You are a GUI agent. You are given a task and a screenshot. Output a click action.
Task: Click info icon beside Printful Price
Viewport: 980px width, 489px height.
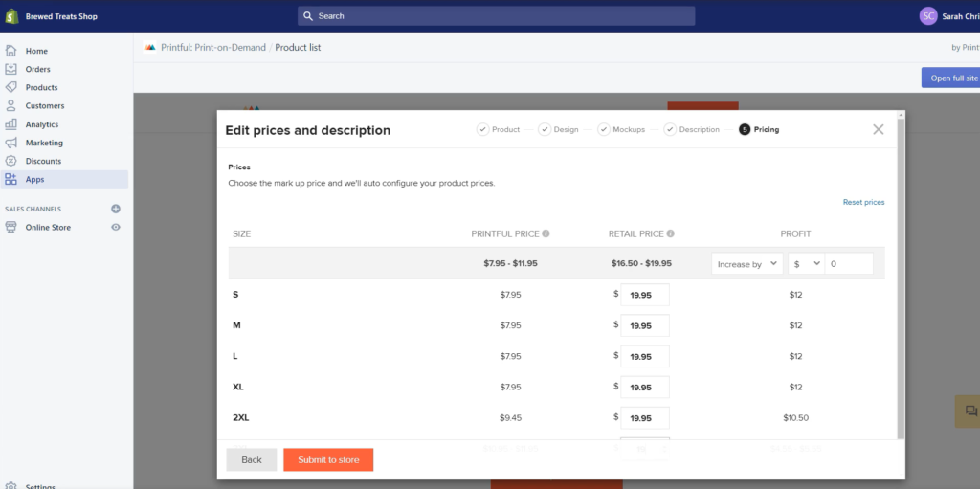coord(546,233)
